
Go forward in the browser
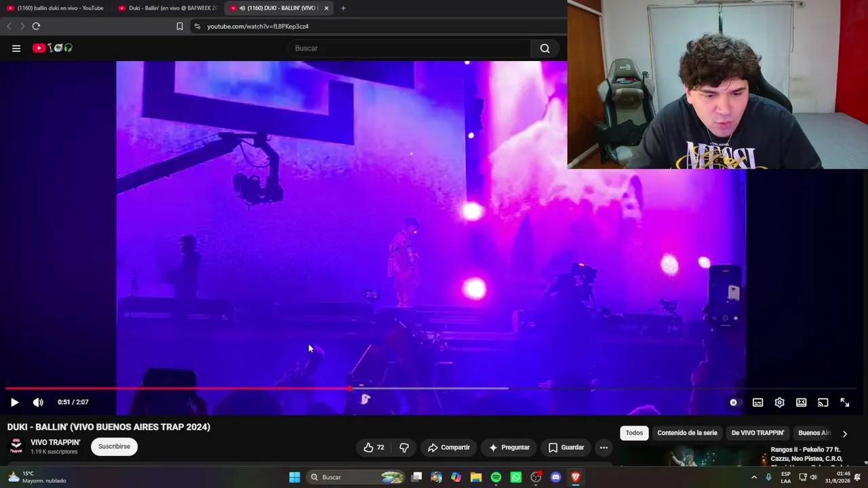click(22, 26)
